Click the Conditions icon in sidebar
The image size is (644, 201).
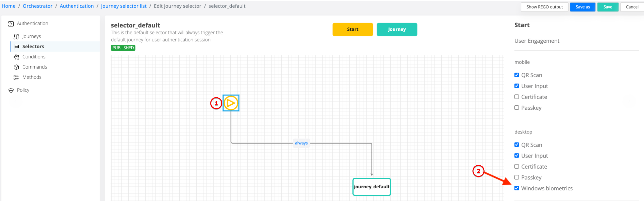coord(16,57)
